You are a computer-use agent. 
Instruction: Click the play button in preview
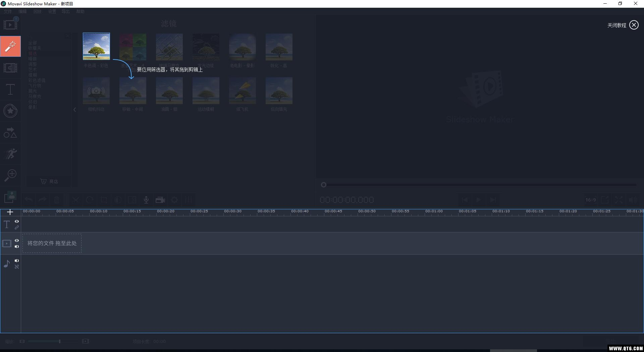click(479, 200)
